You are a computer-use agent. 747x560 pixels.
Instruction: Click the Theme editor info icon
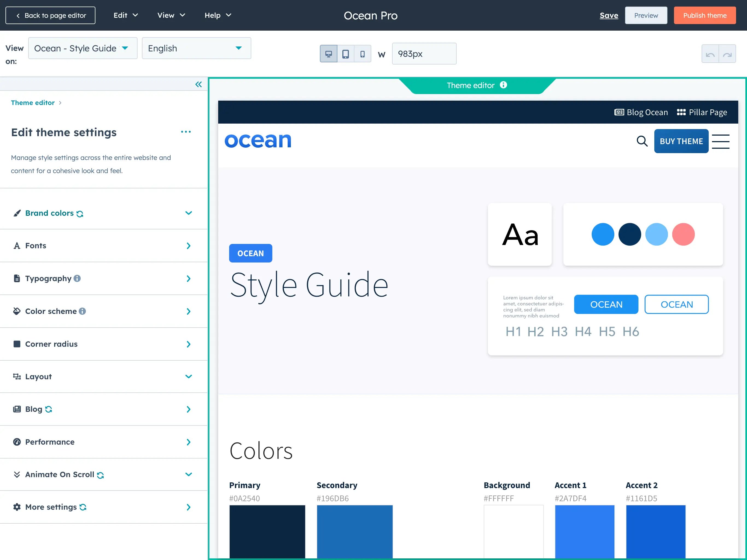[x=504, y=85]
